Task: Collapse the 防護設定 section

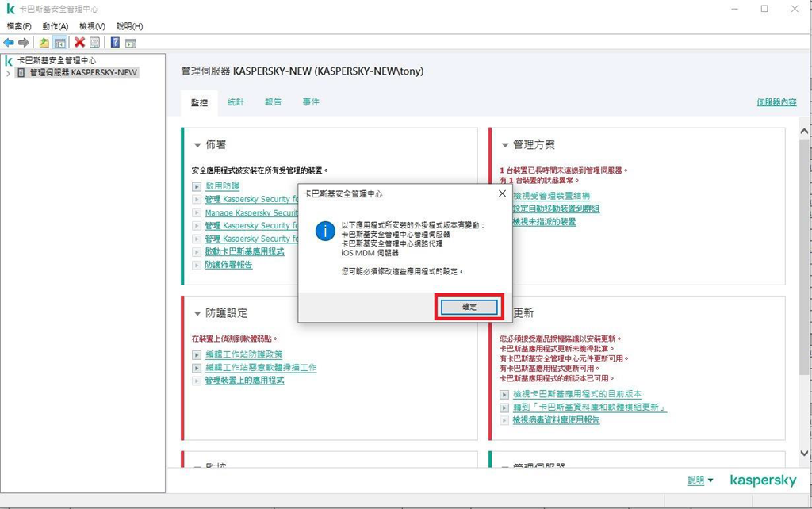Action: 197,314
